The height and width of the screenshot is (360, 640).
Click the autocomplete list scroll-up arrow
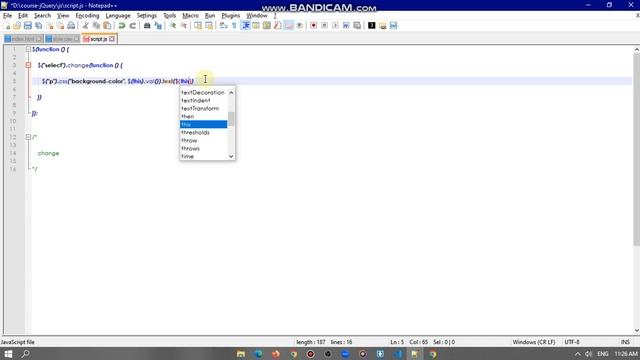(x=231, y=93)
